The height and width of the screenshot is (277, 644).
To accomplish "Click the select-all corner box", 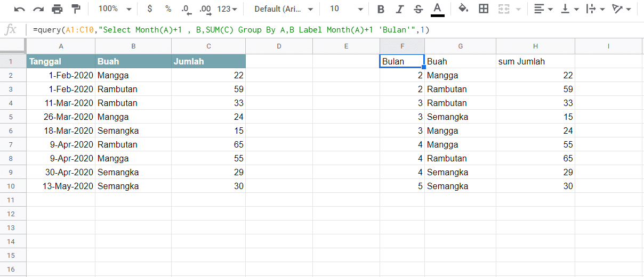I will pyautogui.click(x=13, y=46).
